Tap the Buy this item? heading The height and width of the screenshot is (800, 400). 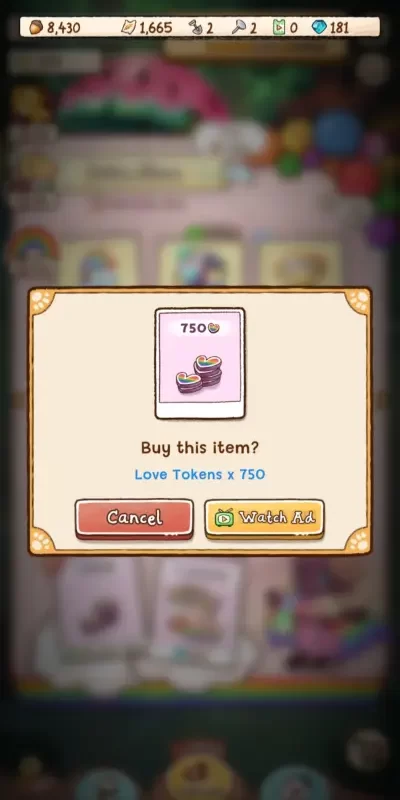tap(200, 448)
